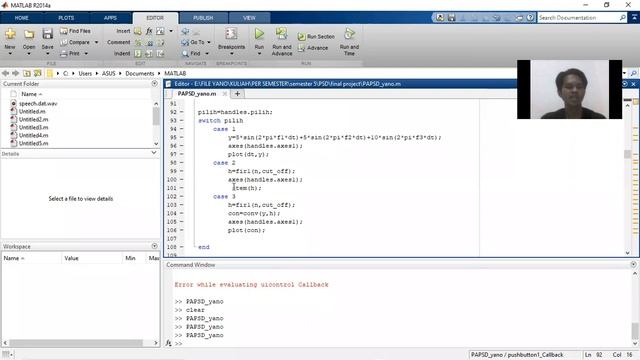Switch to the PLOTS ribbon tab

click(66, 18)
